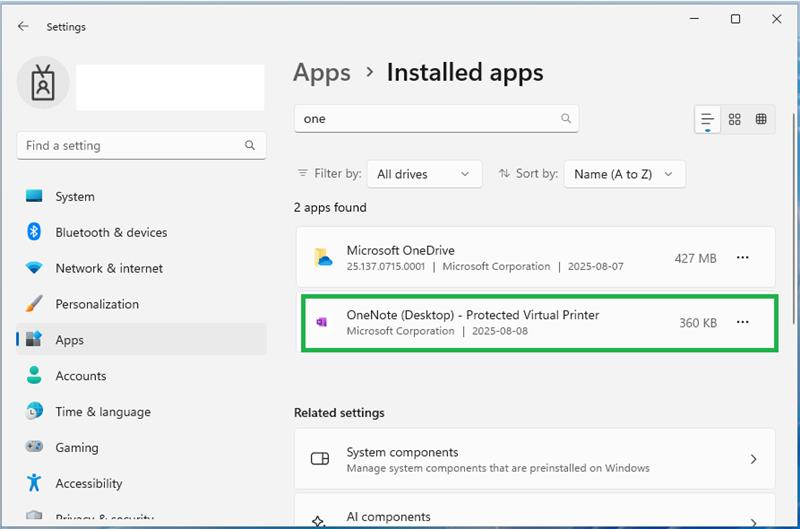Open the three-dot menu for OneNote Virtual Printer
This screenshot has height=529, width=800.
pyautogui.click(x=742, y=322)
